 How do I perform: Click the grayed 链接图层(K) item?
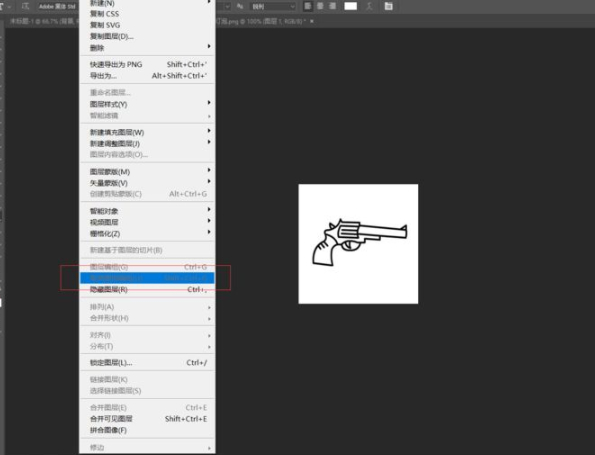[x=147, y=379]
